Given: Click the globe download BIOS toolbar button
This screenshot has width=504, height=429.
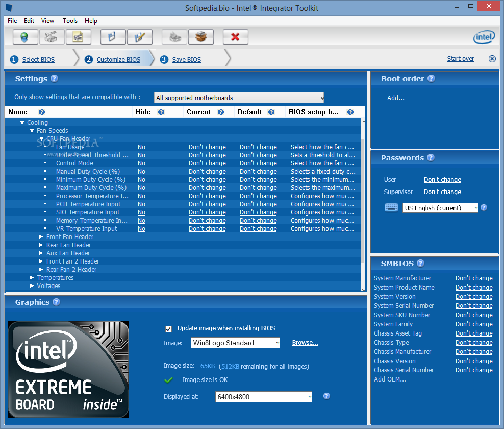Looking at the screenshot, I should click(x=25, y=37).
